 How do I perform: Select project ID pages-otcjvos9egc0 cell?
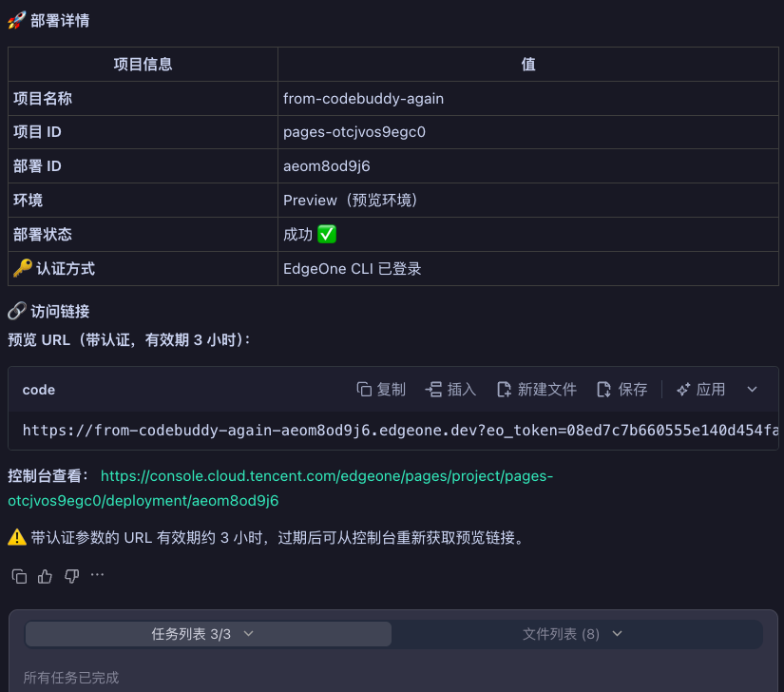coord(528,132)
